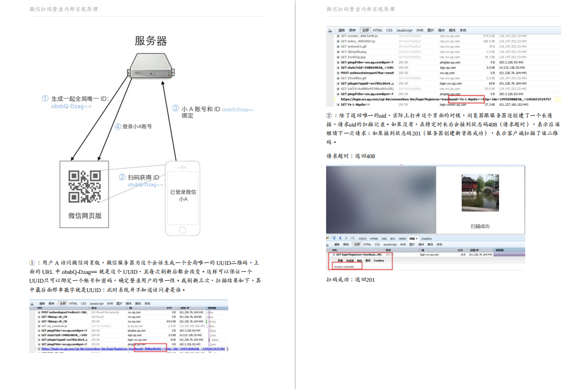Click the break icon in the top-right network panel
Viewport: 588px width, 389px height.
point(330,30)
